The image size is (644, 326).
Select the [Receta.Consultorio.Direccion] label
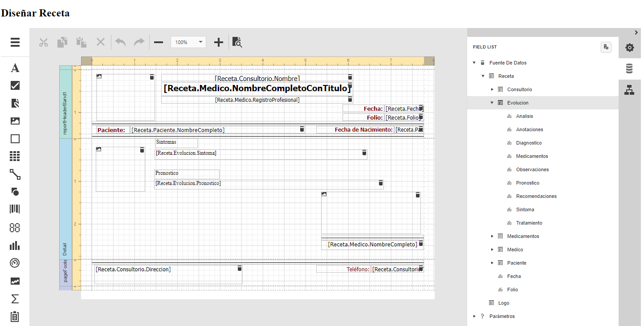[x=168, y=274]
